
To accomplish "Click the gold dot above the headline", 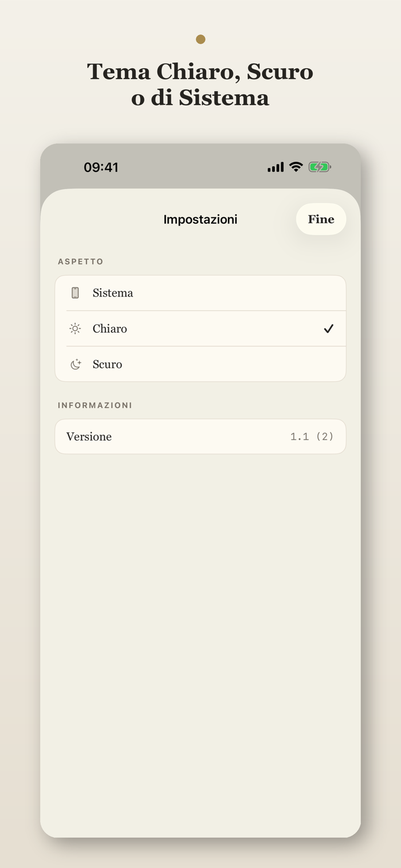I will pos(200,39).
